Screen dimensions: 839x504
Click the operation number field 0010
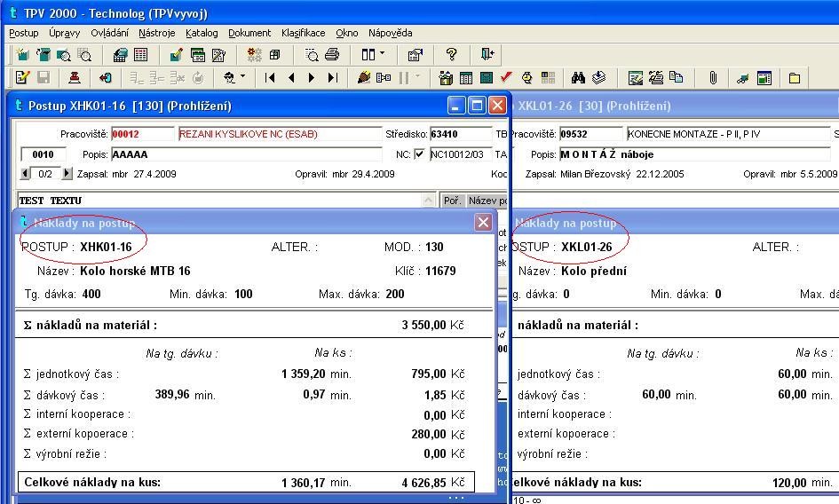44,154
